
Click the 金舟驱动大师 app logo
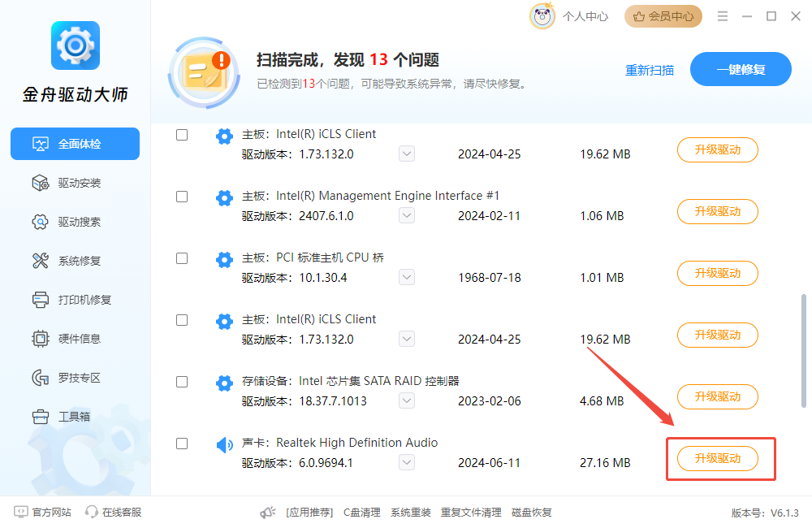coord(75,45)
